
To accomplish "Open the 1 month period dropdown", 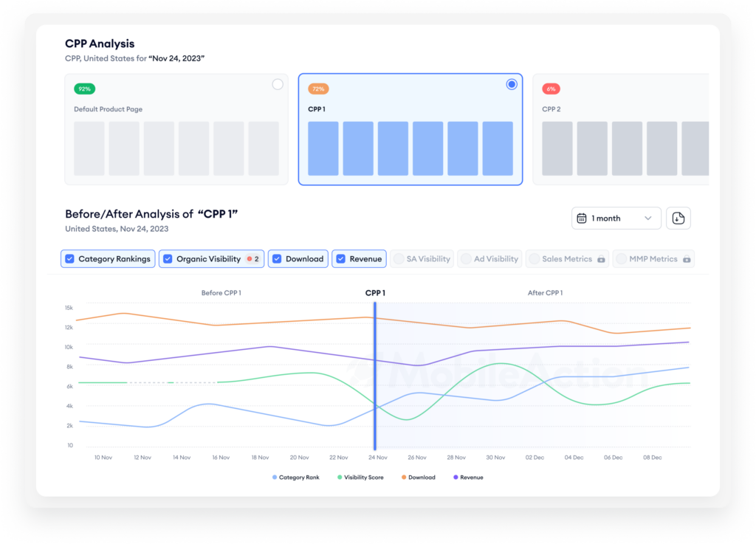I will tap(616, 218).
